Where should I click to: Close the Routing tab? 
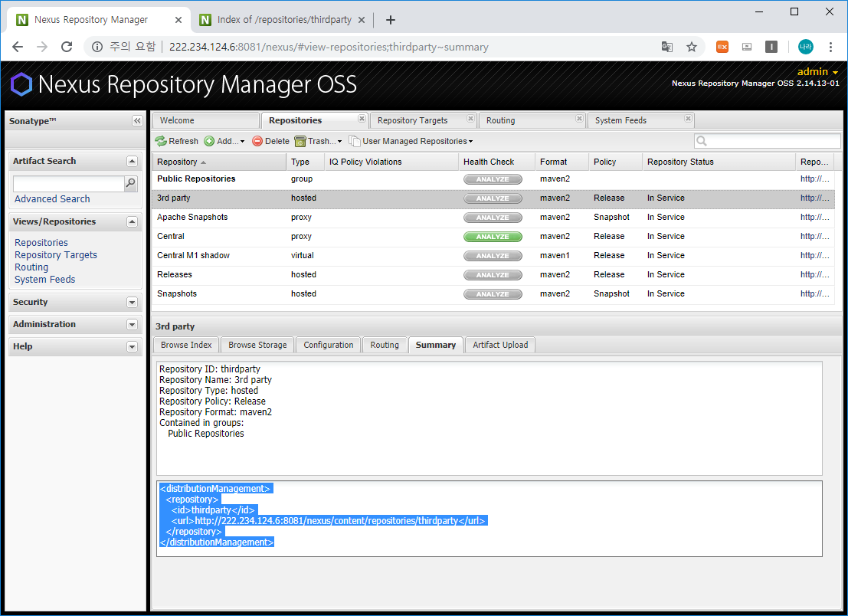point(579,119)
